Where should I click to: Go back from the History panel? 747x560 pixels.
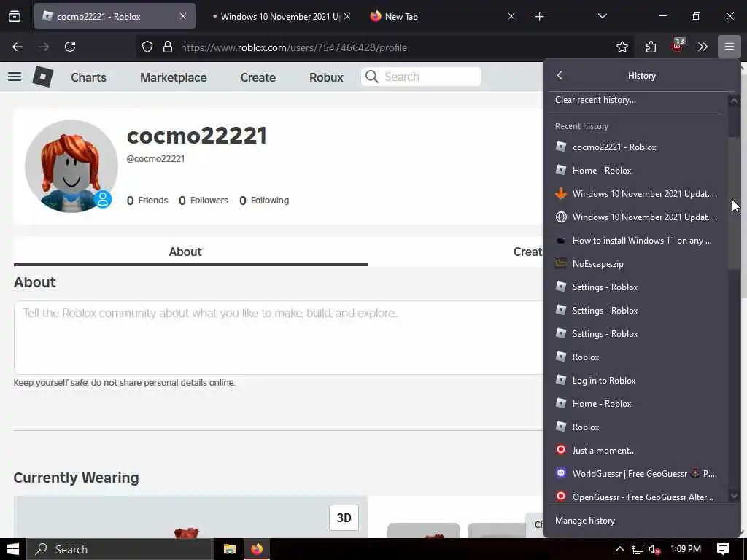560,75
